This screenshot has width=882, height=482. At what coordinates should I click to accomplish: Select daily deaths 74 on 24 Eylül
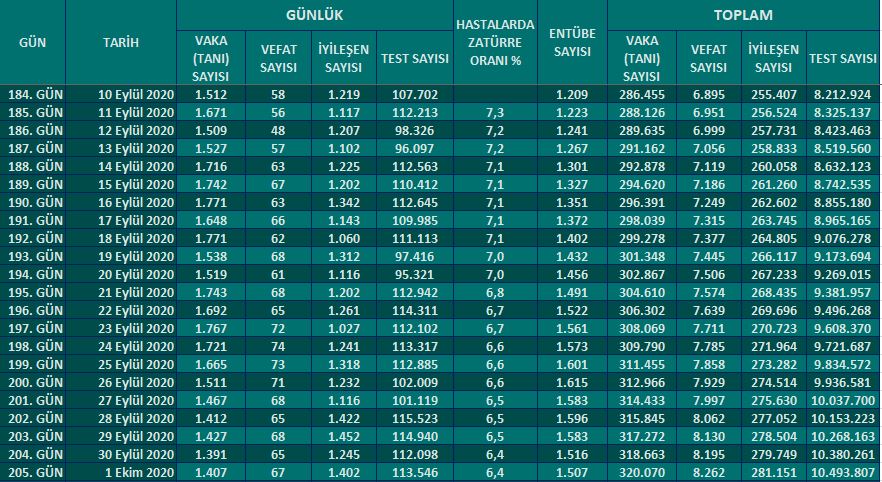(x=278, y=346)
